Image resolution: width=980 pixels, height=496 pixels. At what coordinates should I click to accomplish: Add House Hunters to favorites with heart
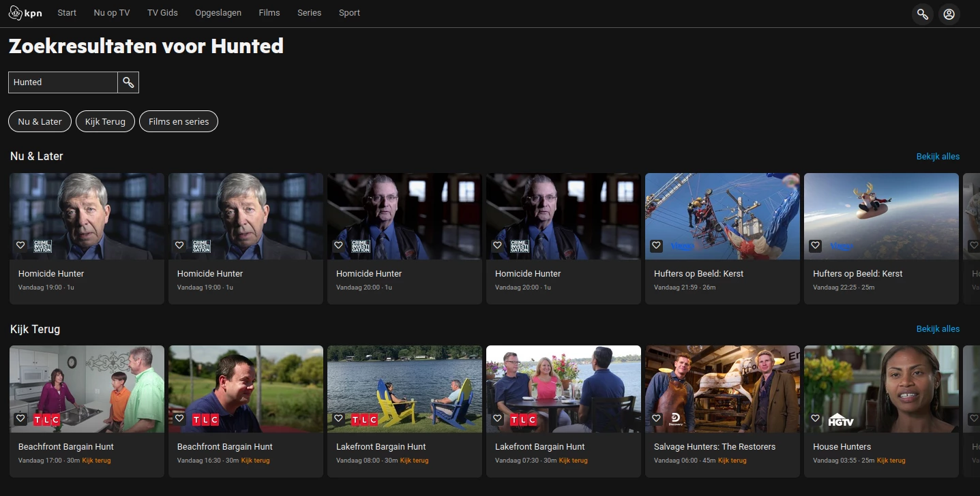(x=815, y=418)
